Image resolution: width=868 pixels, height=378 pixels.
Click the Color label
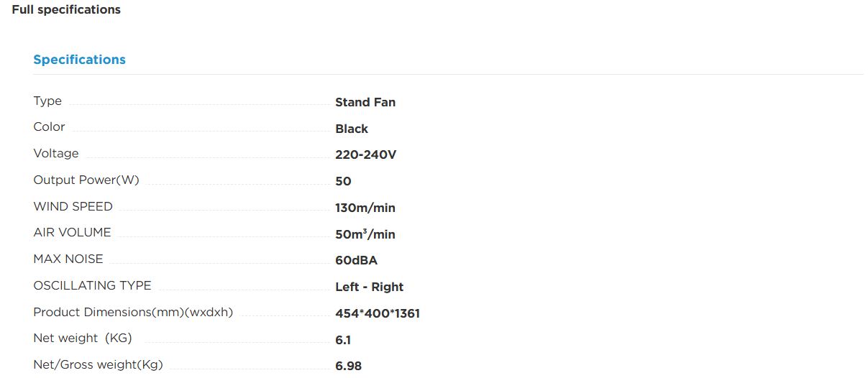(49, 126)
